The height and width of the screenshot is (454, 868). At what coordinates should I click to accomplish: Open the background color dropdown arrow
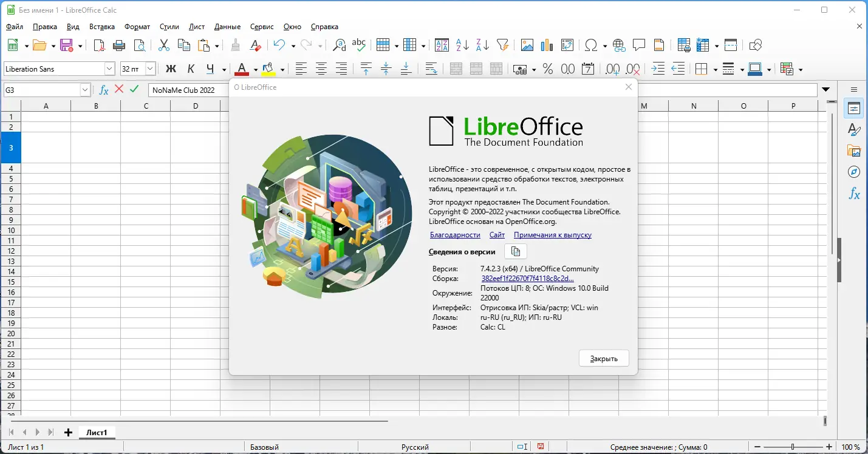click(282, 70)
